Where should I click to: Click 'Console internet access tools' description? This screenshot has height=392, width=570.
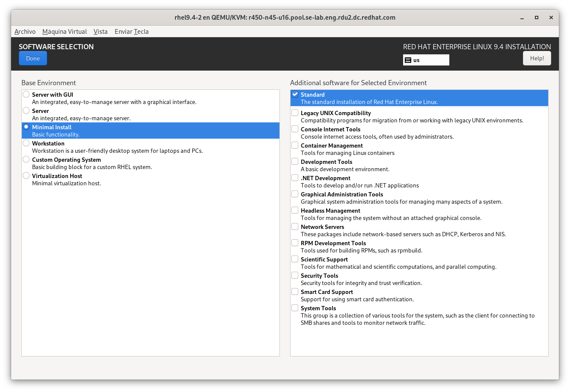tap(377, 137)
